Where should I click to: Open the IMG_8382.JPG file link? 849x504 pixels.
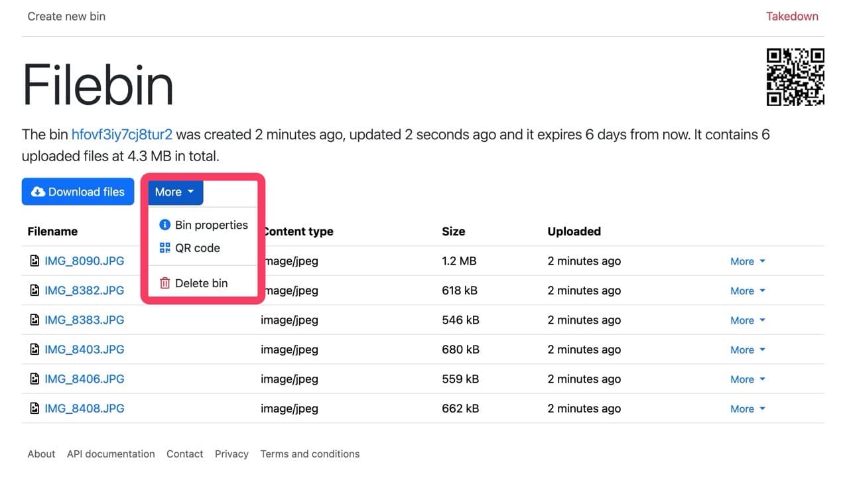pos(84,290)
